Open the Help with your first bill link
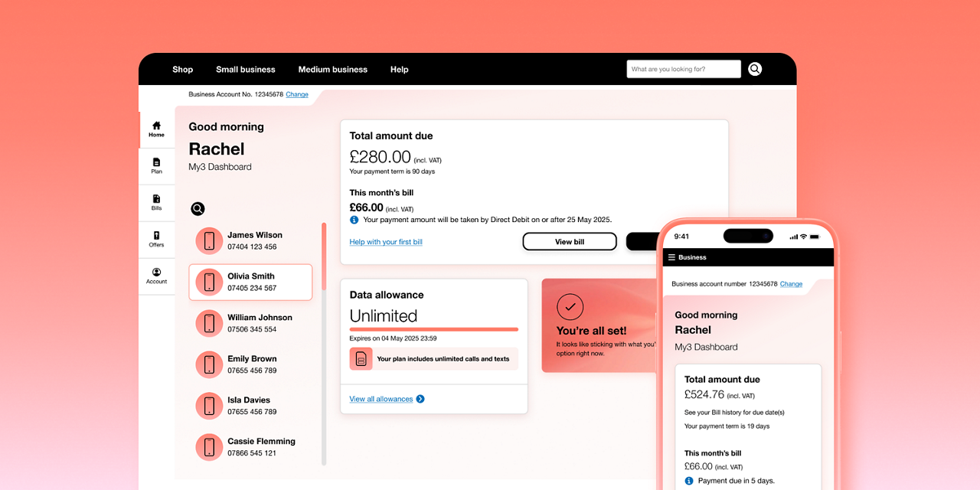 coord(386,241)
